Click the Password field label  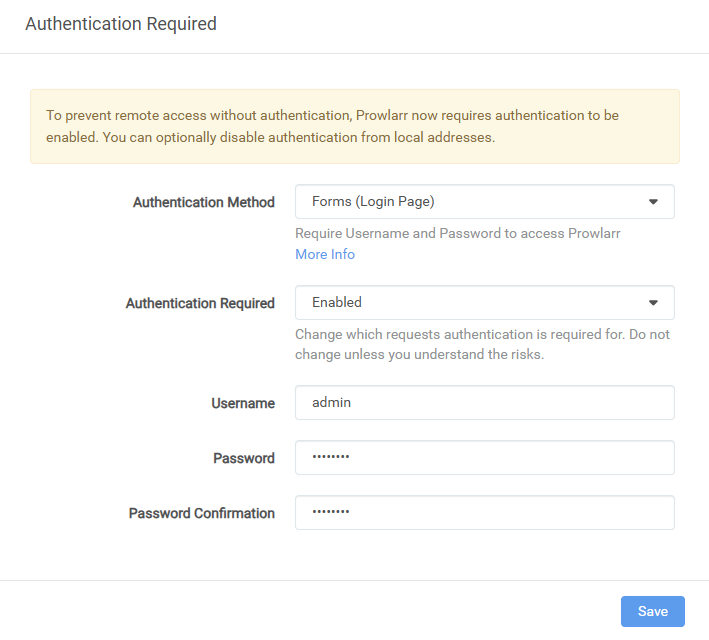tap(243, 458)
